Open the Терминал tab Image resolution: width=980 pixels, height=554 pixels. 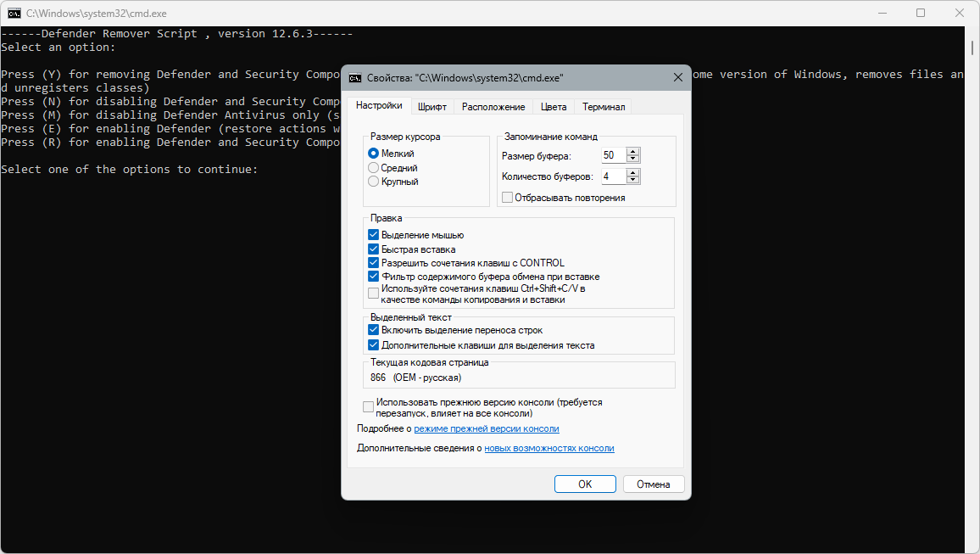[604, 107]
